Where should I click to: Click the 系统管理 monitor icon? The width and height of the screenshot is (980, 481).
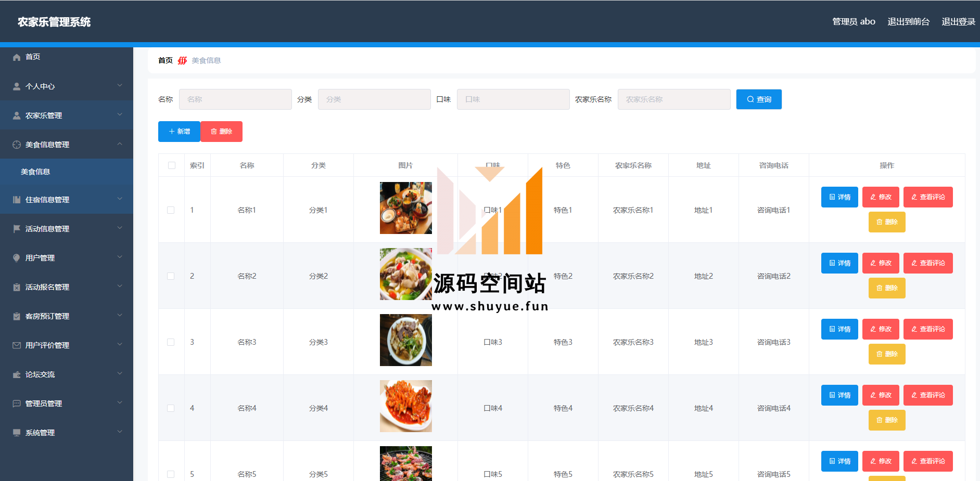pyautogui.click(x=17, y=433)
